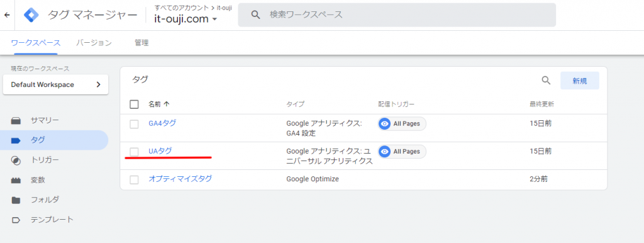
Task: Click the タグ sidebar icon
Action: click(x=16, y=140)
